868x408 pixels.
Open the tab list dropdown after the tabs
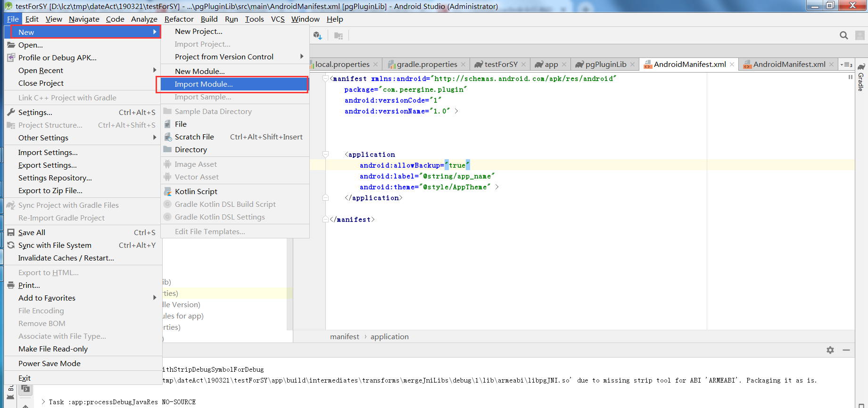pyautogui.click(x=847, y=65)
